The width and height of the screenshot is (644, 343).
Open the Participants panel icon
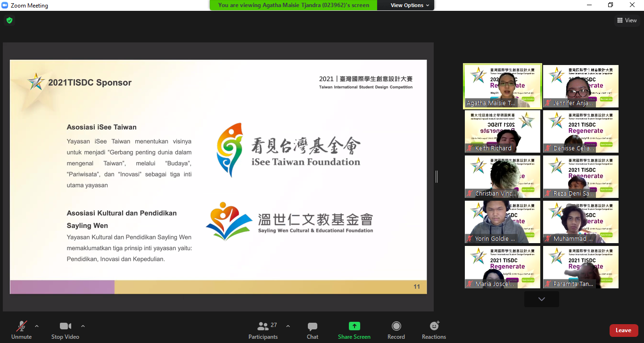click(x=263, y=326)
